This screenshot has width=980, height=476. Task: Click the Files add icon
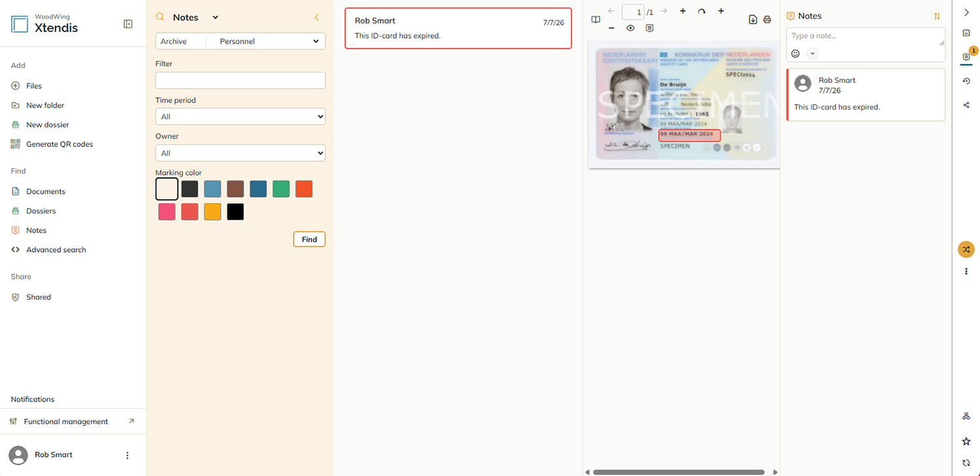16,86
